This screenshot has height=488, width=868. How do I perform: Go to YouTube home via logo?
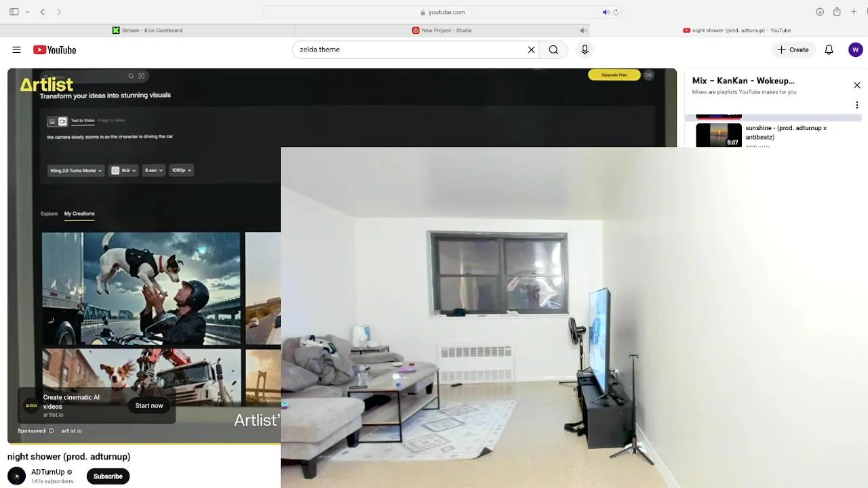pyautogui.click(x=54, y=49)
